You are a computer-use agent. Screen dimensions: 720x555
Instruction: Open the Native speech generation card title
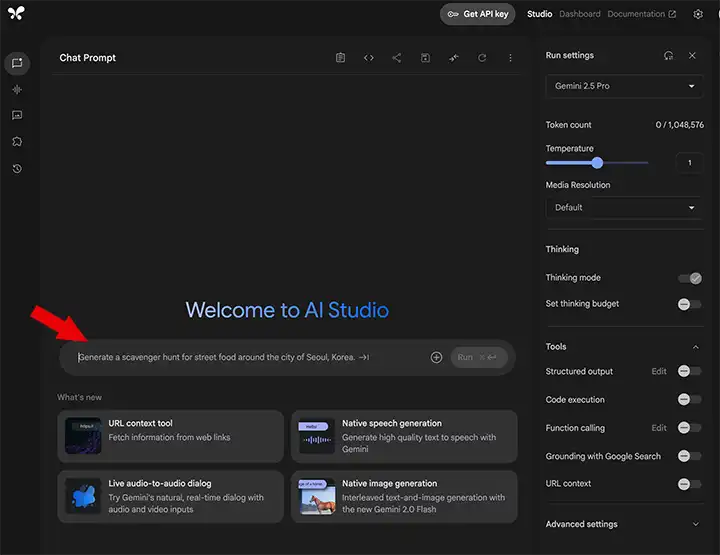pos(392,423)
